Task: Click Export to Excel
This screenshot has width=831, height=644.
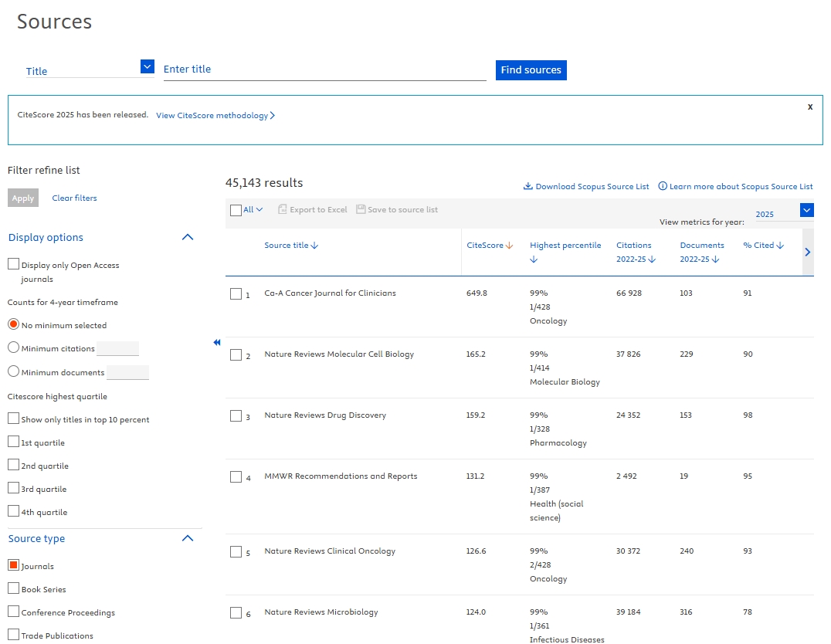Action: coord(313,209)
